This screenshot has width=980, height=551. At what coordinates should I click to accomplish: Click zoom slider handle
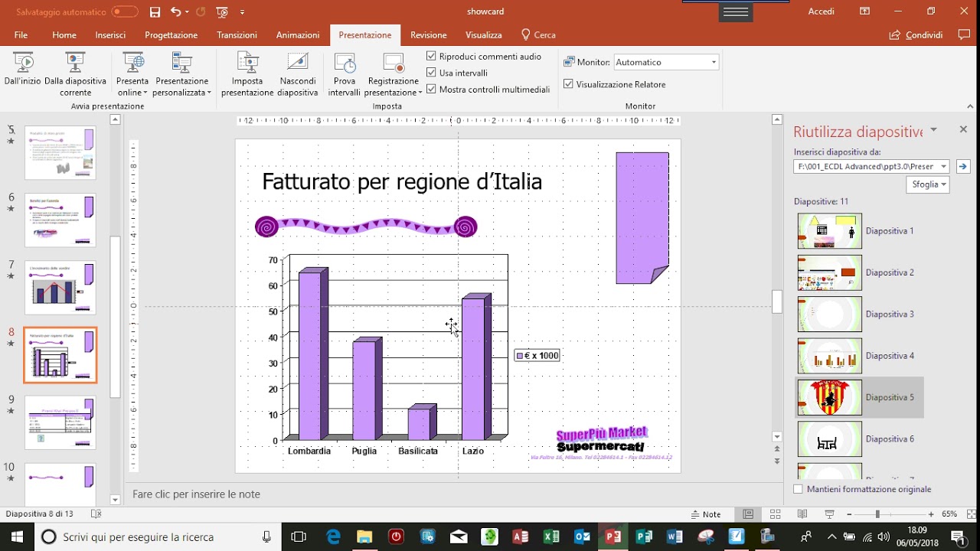click(877, 514)
